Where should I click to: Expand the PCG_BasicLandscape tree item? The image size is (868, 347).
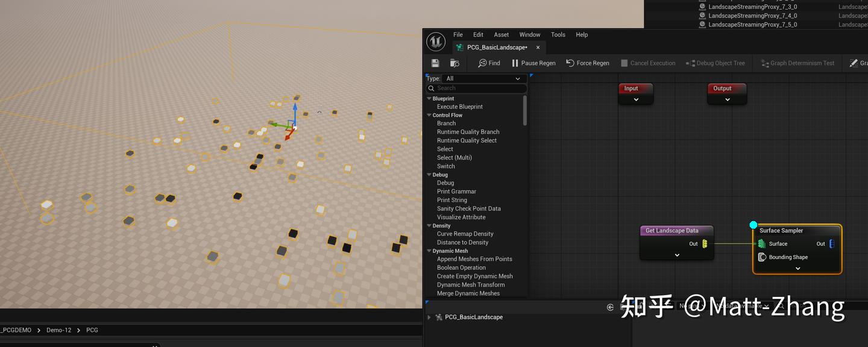pyautogui.click(x=429, y=317)
